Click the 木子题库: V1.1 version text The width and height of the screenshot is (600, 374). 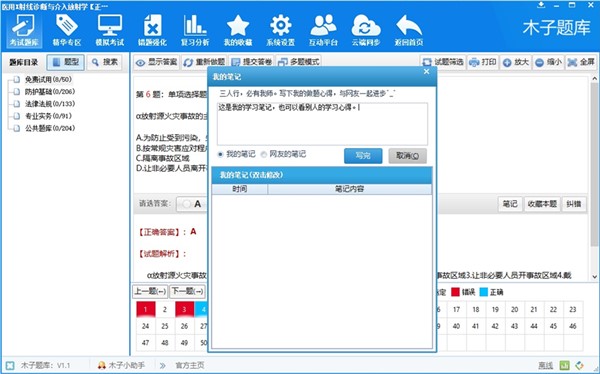pos(45,365)
